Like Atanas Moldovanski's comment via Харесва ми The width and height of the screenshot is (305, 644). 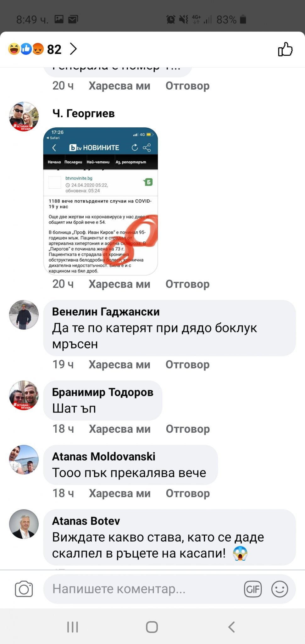click(x=120, y=493)
